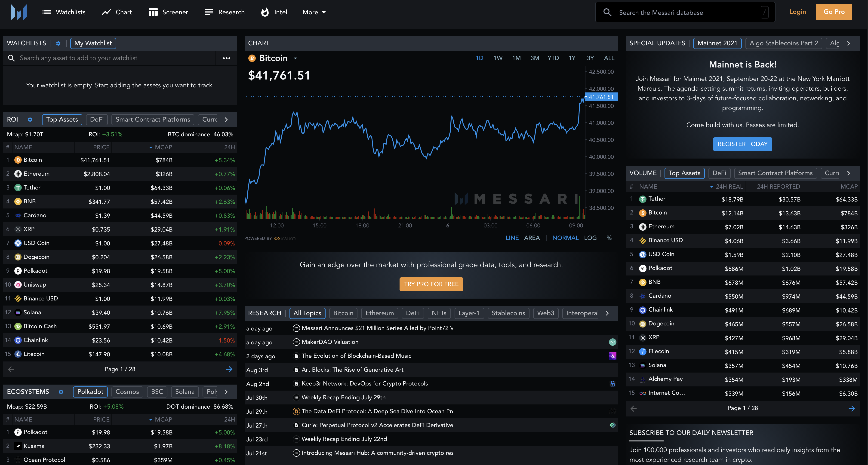868x465 pixels.
Task: Click the Chart line icon in navbar
Action: (107, 12)
